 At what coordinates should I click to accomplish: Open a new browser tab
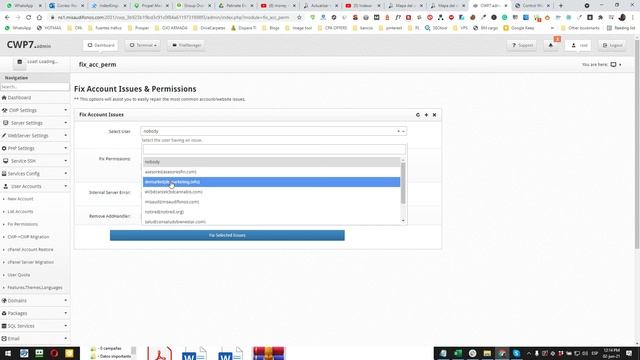pos(560,6)
